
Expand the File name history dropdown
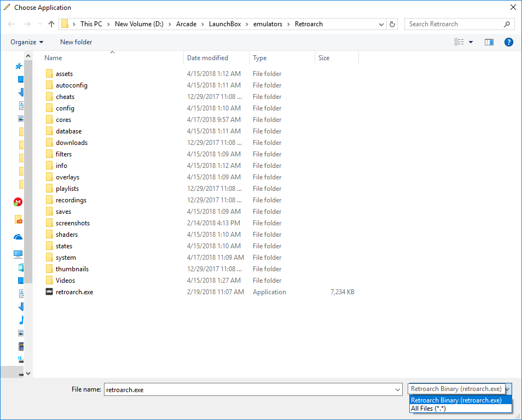(x=397, y=390)
